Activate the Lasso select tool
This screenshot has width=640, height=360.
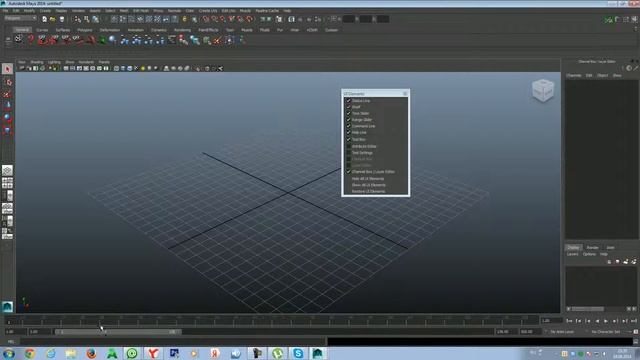point(7,82)
